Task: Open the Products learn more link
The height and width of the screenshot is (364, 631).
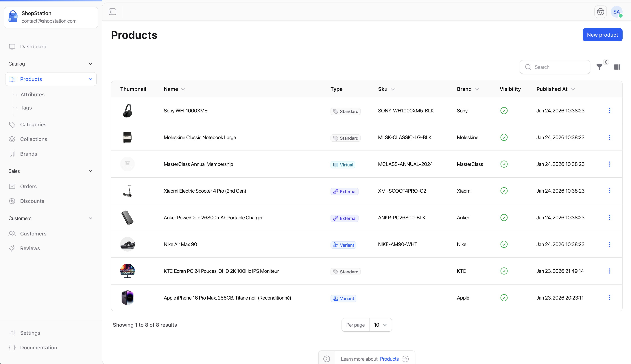Action: [389, 359]
